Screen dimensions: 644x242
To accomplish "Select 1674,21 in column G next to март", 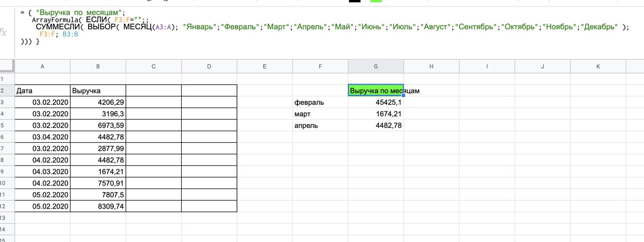I will point(376,114).
